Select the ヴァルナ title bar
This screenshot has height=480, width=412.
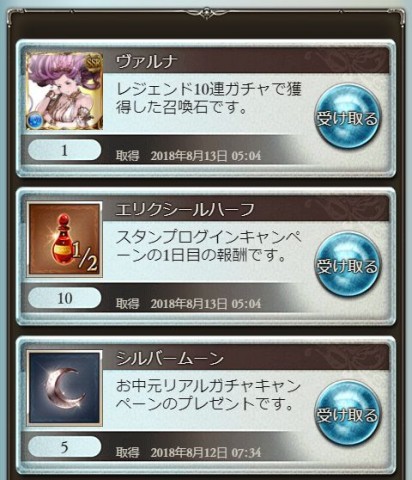(246, 60)
